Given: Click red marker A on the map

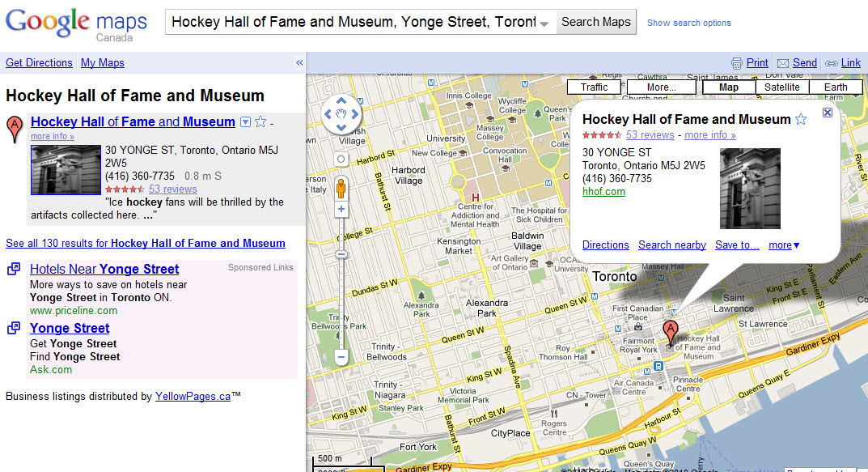Looking at the screenshot, I should tap(671, 332).
